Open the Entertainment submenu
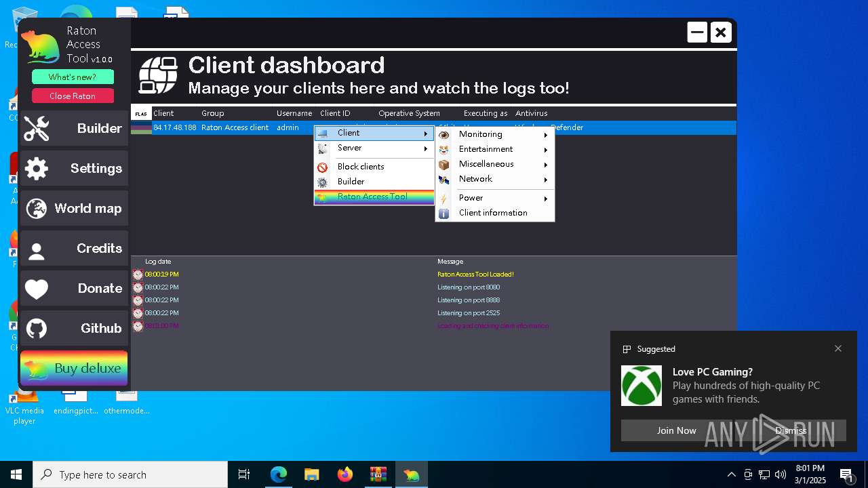The width and height of the screenshot is (868, 488). [x=495, y=149]
